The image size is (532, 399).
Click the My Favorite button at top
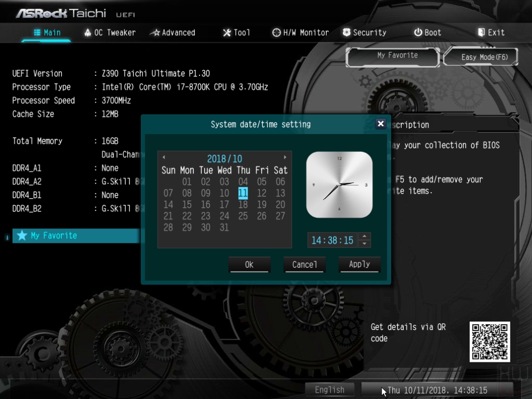pos(393,57)
